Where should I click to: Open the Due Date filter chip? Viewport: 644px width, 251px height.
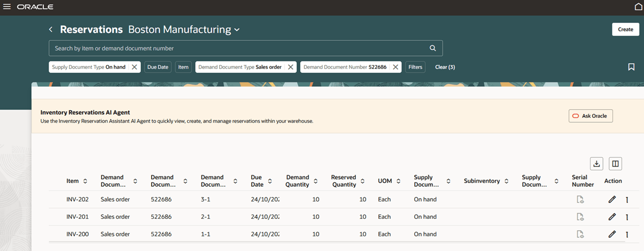click(x=158, y=67)
